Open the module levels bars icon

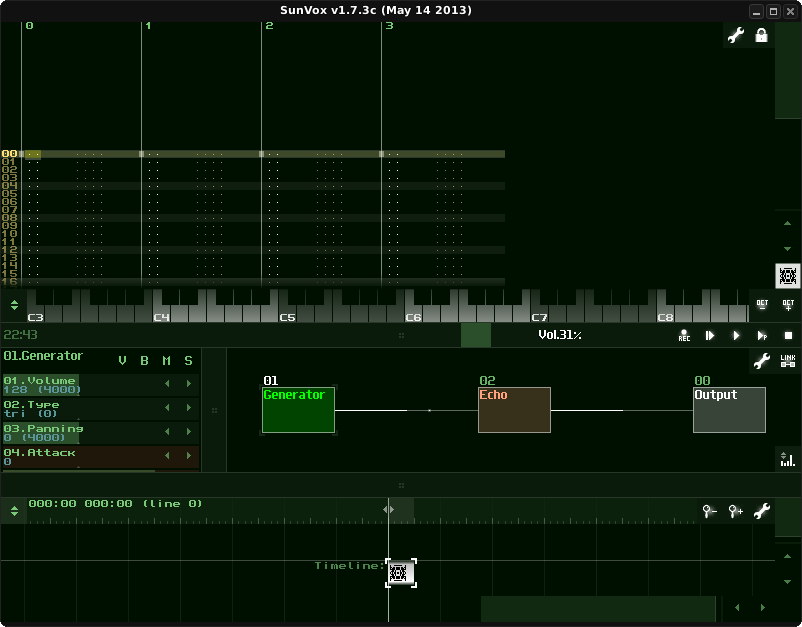coord(788,459)
